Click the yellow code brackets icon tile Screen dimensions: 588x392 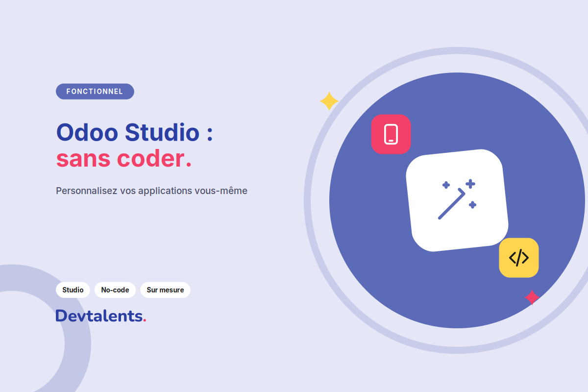519,258
